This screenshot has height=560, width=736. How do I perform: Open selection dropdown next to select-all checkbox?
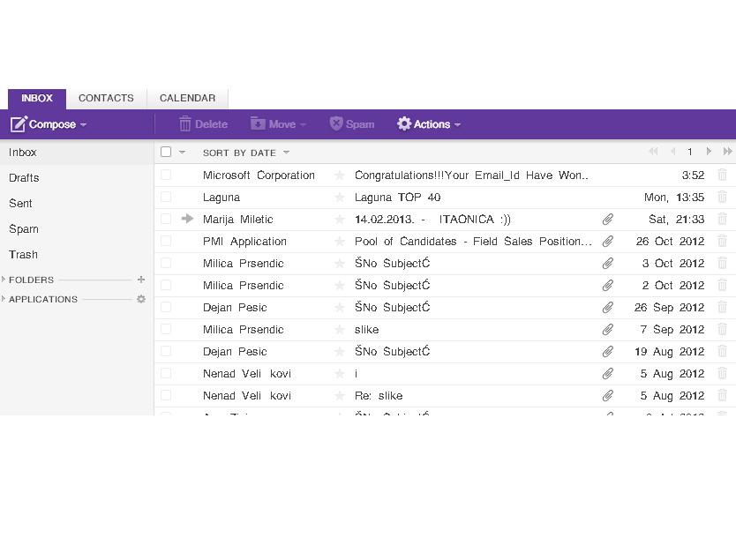(182, 152)
